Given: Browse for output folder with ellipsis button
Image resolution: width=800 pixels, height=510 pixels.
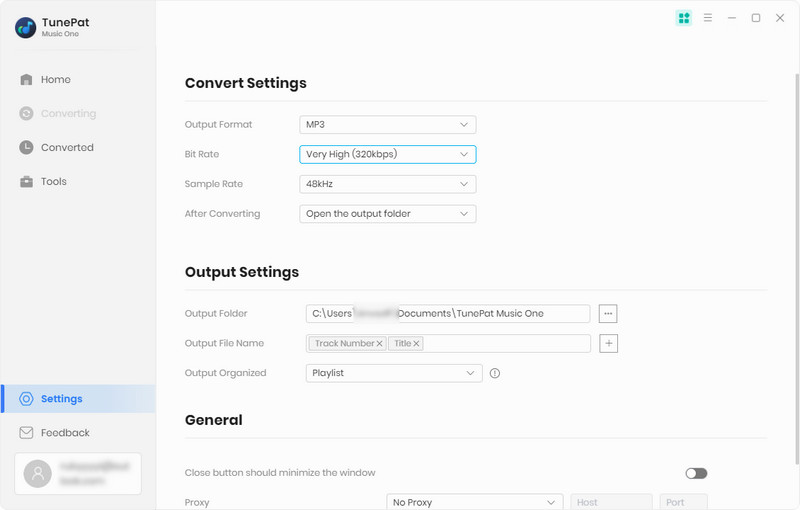Looking at the screenshot, I should [x=608, y=314].
